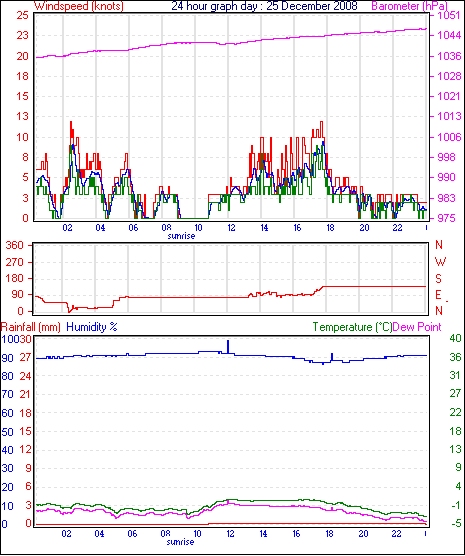Click the 40 degree temperature scale value
The image size is (465, 556).
(455, 338)
